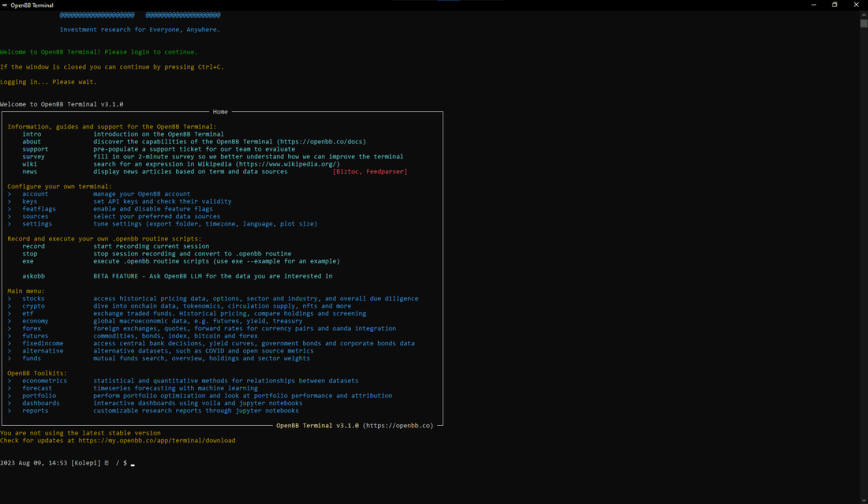Viewport: 868px width, 504px height.
Task: Click the 'account' submenu entry
Action: 36,193
